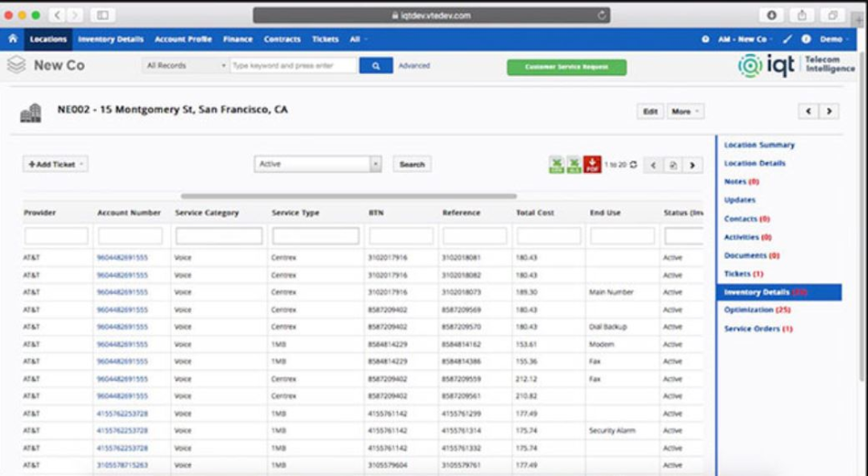Viewport: 868px width, 476px height.
Task: Open the All menu in navigation bar
Action: pos(358,39)
